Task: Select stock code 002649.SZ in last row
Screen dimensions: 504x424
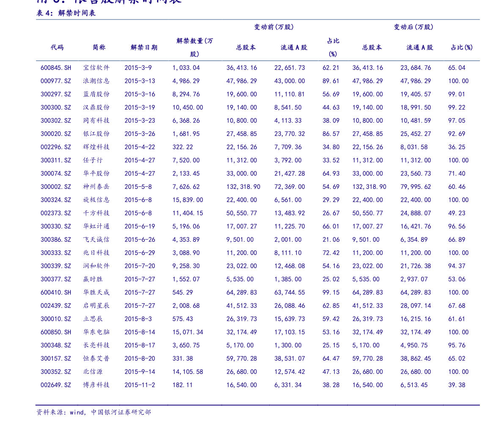Action: [56, 385]
